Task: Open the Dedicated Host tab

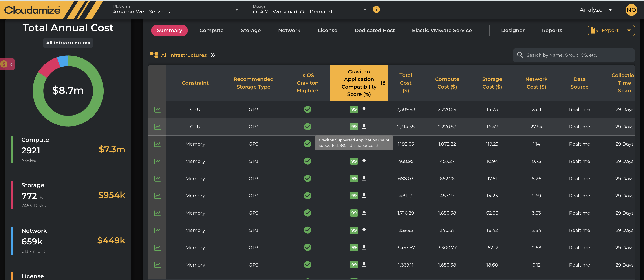Action: [x=374, y=31]
